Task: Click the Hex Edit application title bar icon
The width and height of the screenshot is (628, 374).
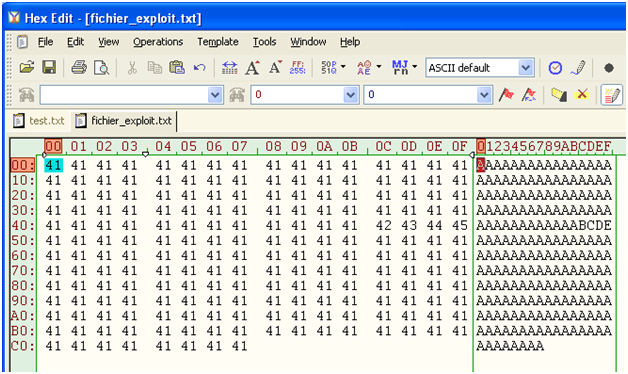Action: click(x=14, y=17)
